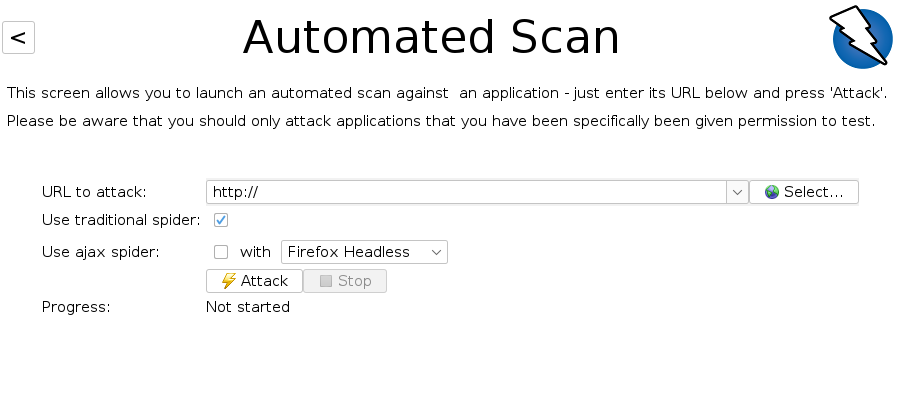Expand the chevron beside Firefox Headless
897x399 pixels.
pos(436,252)
